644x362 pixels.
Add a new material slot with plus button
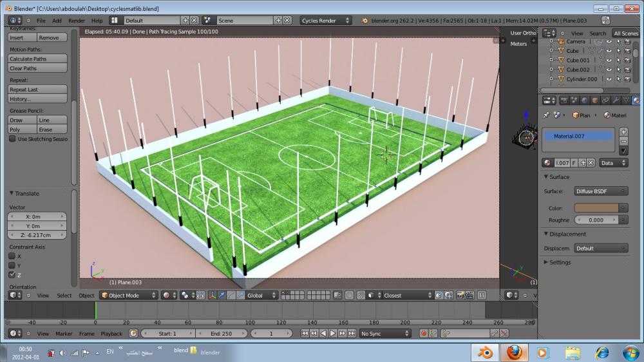623,132
